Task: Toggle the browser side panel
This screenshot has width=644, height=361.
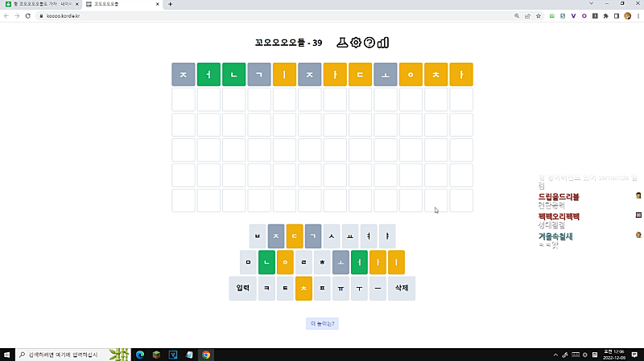Action: (x=617, y=16)
